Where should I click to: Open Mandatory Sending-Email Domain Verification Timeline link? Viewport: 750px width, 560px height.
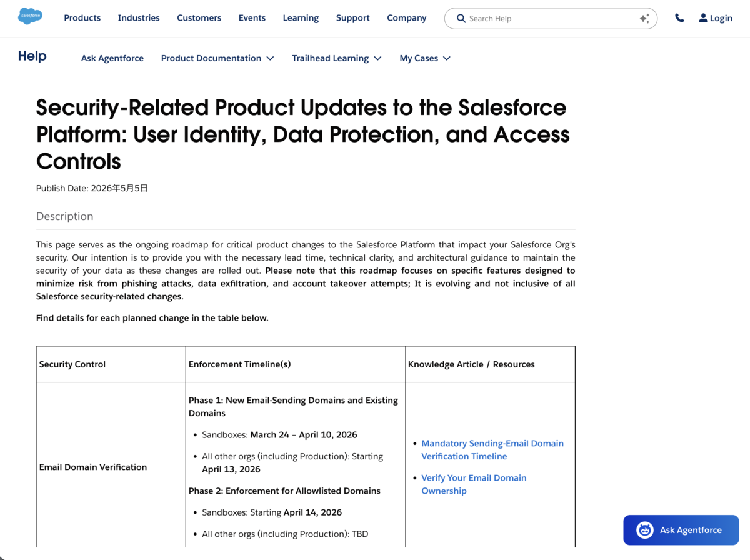492,450
